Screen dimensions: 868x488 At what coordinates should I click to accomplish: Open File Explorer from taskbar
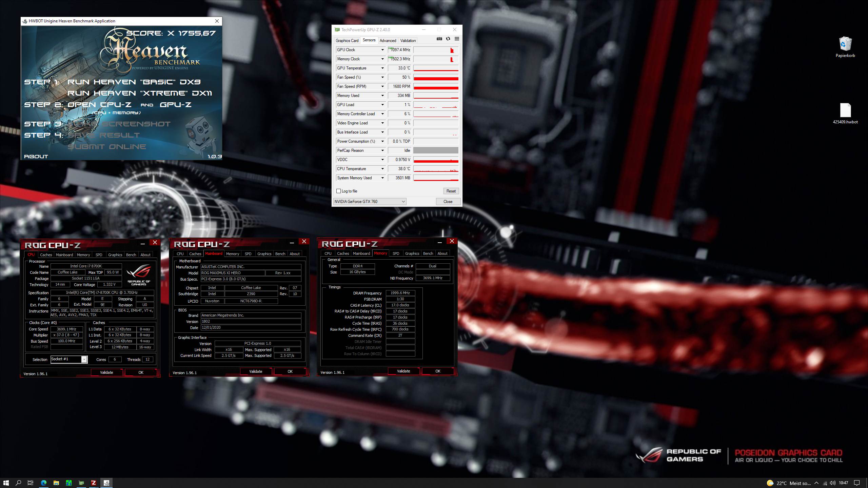tap(56, 483)
